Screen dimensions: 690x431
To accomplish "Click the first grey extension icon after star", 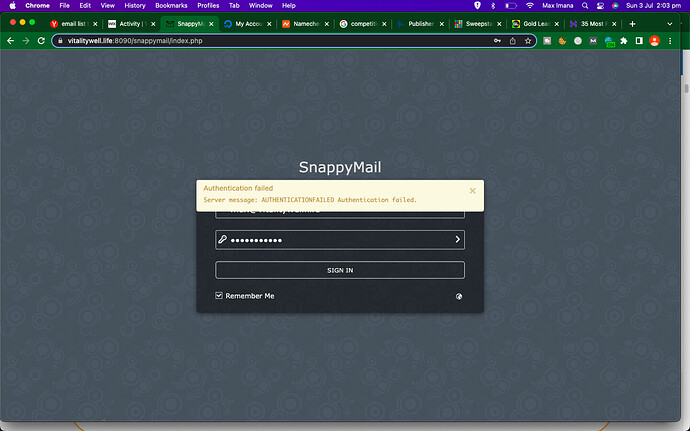I will [547, 41].
